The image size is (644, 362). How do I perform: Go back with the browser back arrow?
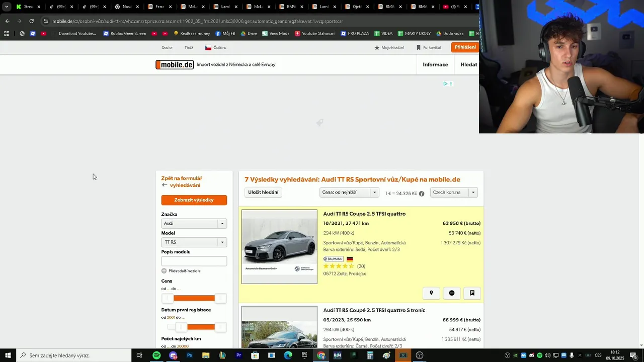pyautogui.click(x=7, y=21)
